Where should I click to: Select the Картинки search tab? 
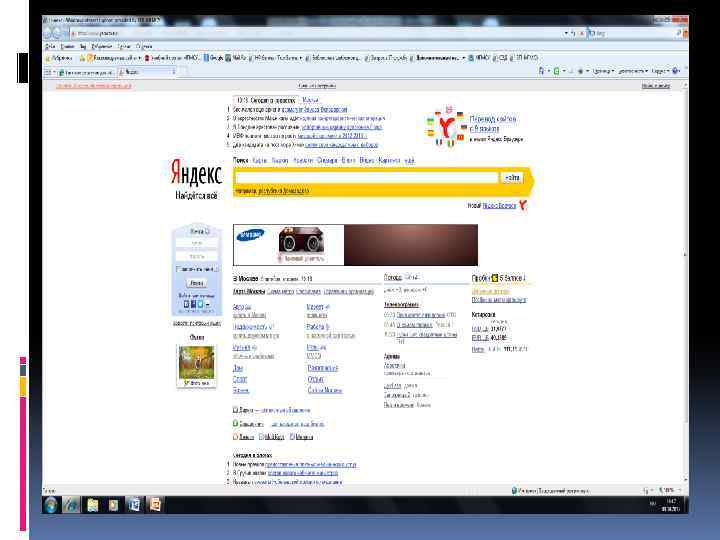point(389,160)
